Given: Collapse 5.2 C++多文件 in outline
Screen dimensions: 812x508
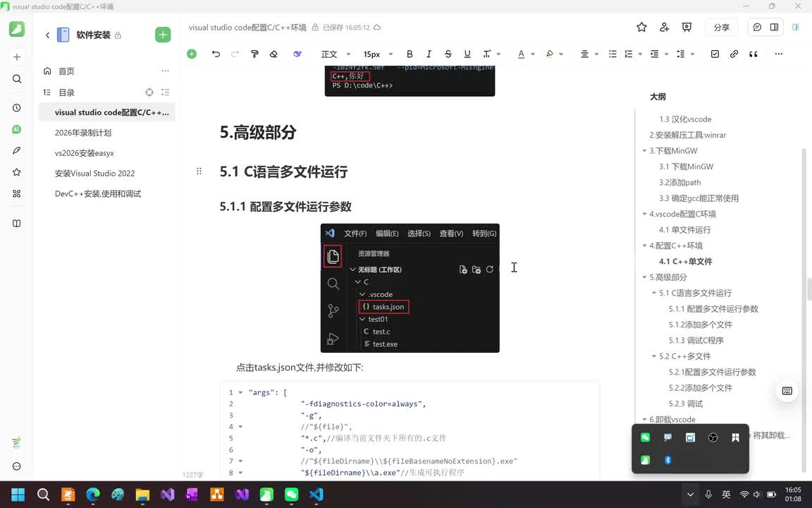Looking at the screenshot, I should coord(654,356).
